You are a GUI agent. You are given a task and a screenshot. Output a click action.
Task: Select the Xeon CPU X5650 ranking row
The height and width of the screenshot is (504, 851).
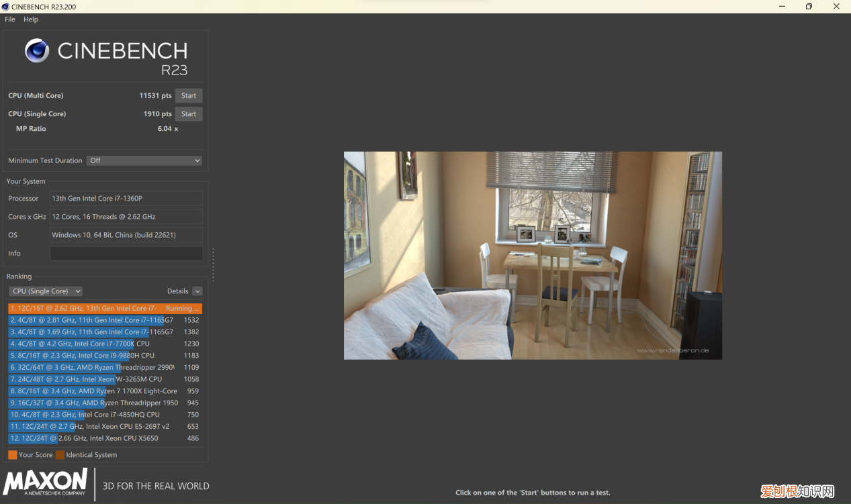point(105,439)
